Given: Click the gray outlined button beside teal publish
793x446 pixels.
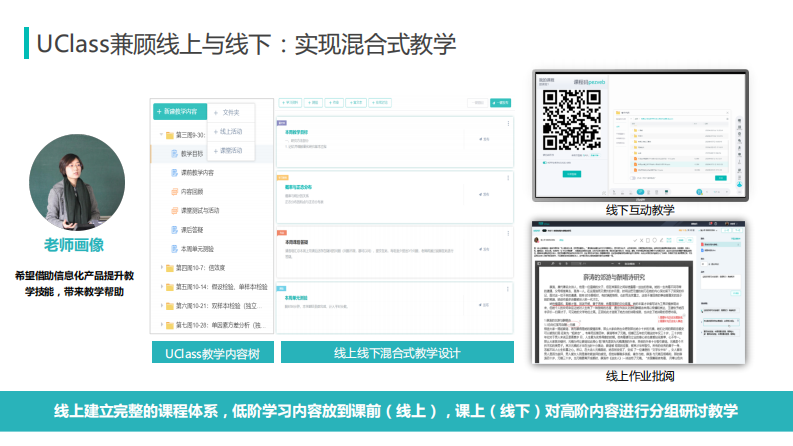Looking at the screenshot, I should click(477, 103).
